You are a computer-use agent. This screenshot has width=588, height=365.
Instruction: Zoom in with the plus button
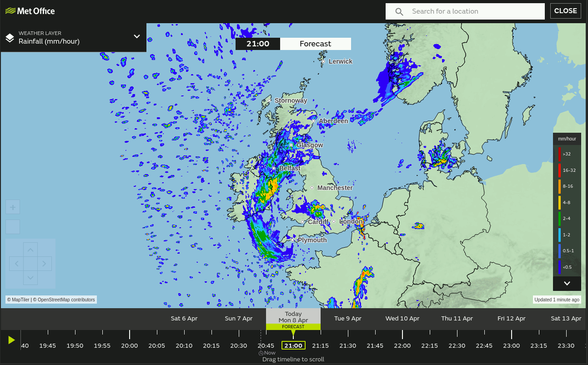13,207
